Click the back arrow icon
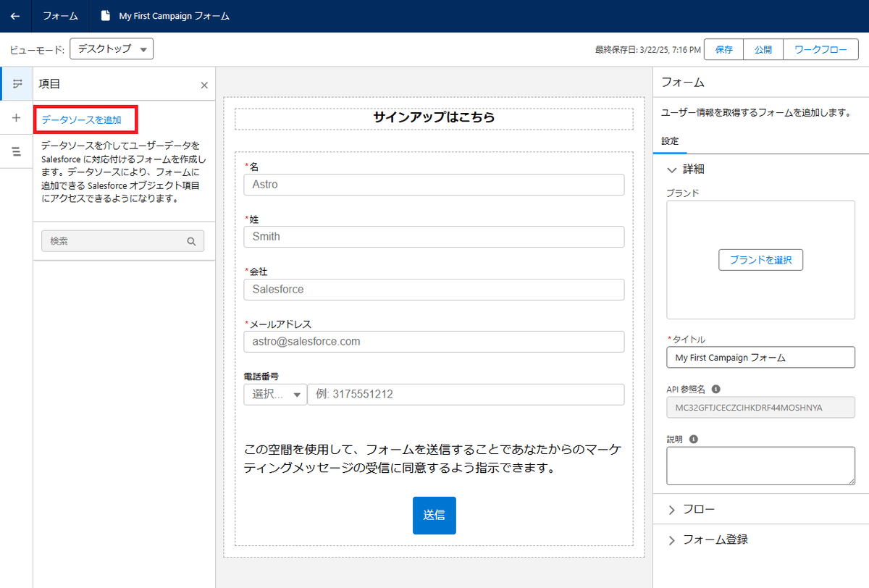Viewport: 869px width, 588px height. (15, 16)
